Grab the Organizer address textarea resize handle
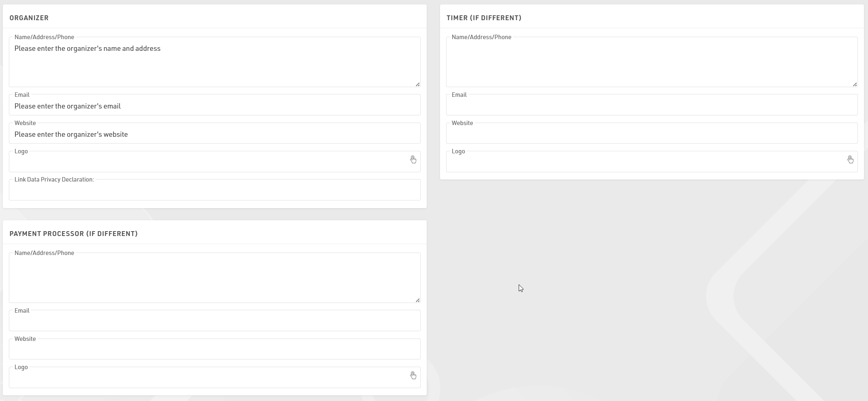Image resolution: width=868 pixels, height=401 pixels. (x=417, y=84)
